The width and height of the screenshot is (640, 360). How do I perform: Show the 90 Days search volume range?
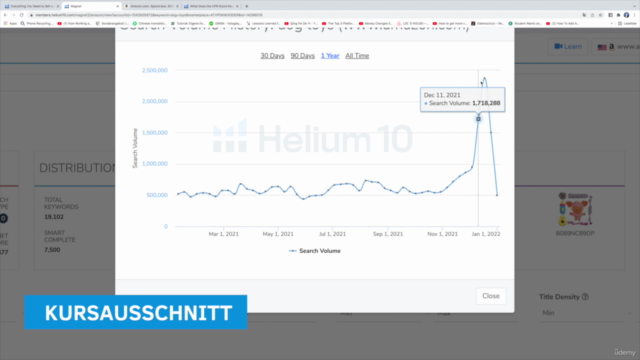302,56
